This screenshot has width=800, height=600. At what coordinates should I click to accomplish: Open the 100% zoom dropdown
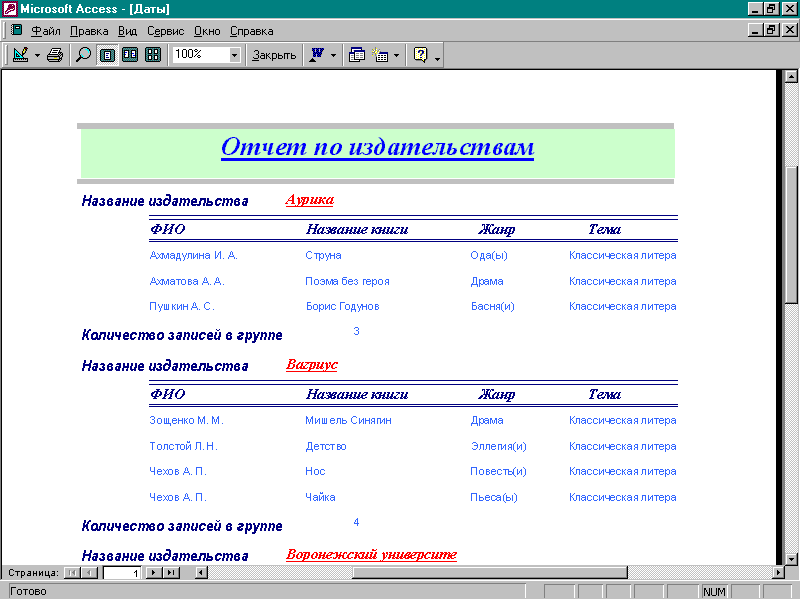tap(235, 55)
